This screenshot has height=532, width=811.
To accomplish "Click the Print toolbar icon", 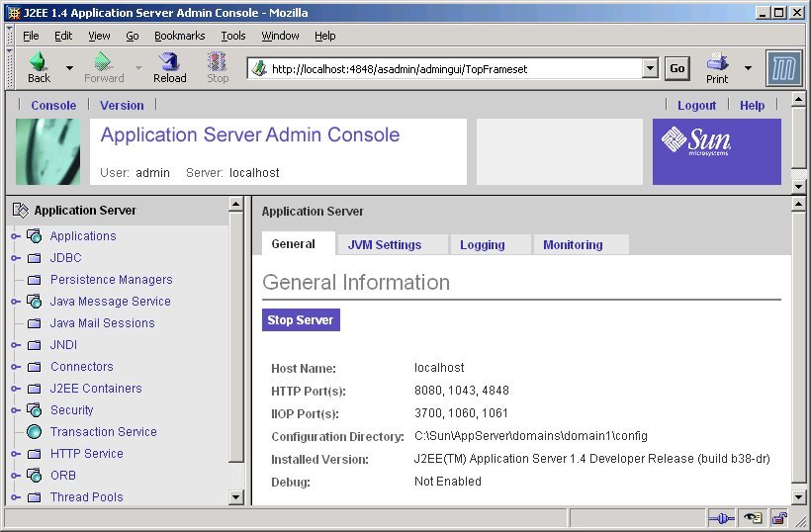I will pos(717,62).
